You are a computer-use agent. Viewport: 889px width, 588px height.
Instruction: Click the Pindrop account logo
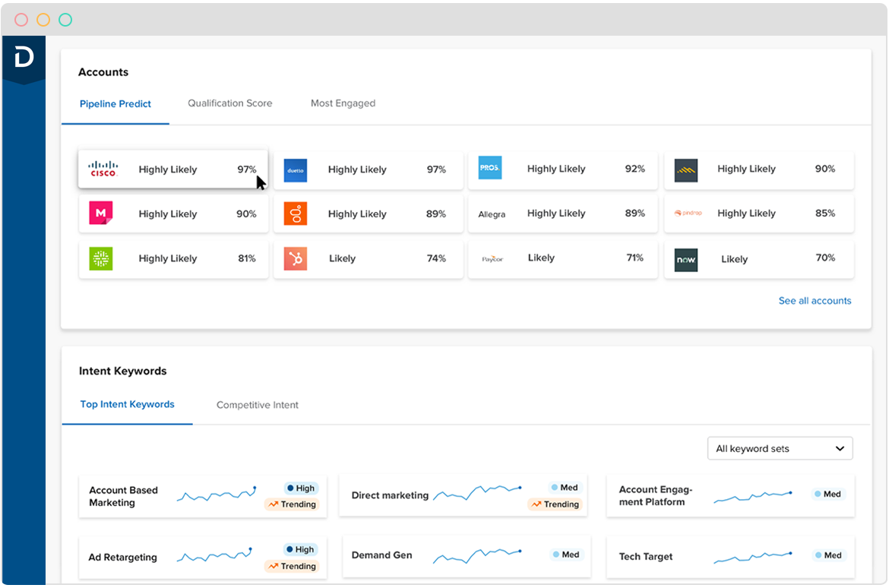click(x=688, y=213)
